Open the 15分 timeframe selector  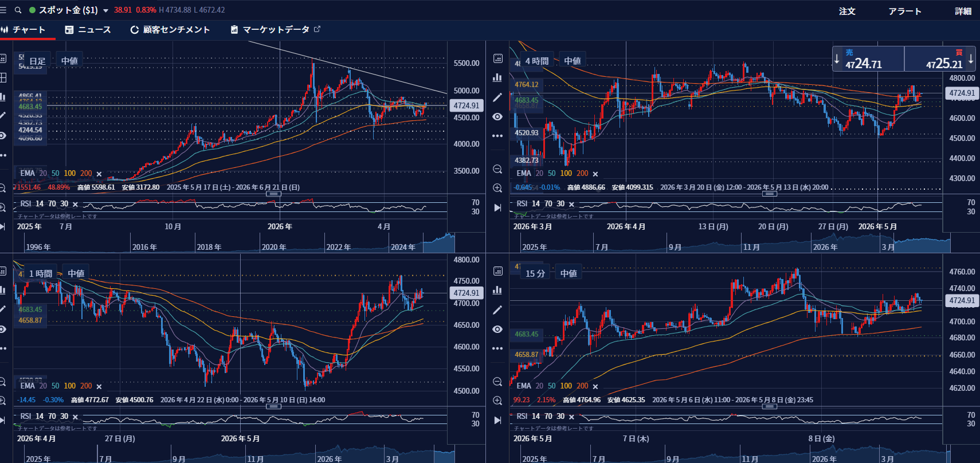coord(535,273)
